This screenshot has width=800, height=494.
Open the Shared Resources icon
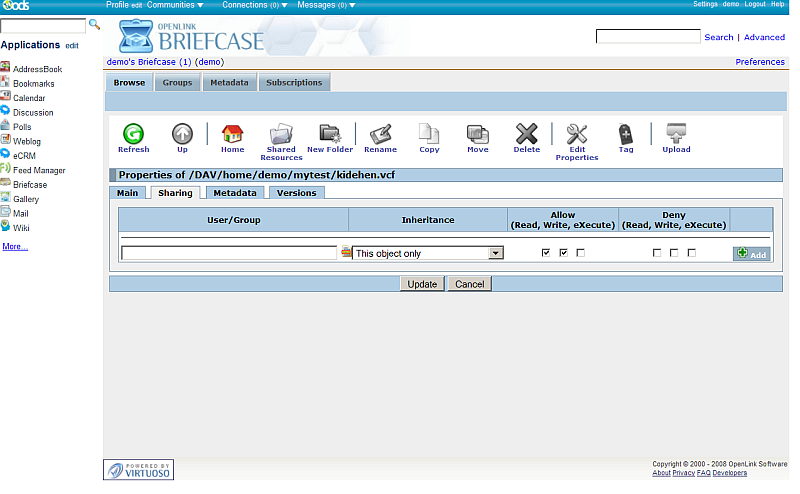[x=281, y=134]
